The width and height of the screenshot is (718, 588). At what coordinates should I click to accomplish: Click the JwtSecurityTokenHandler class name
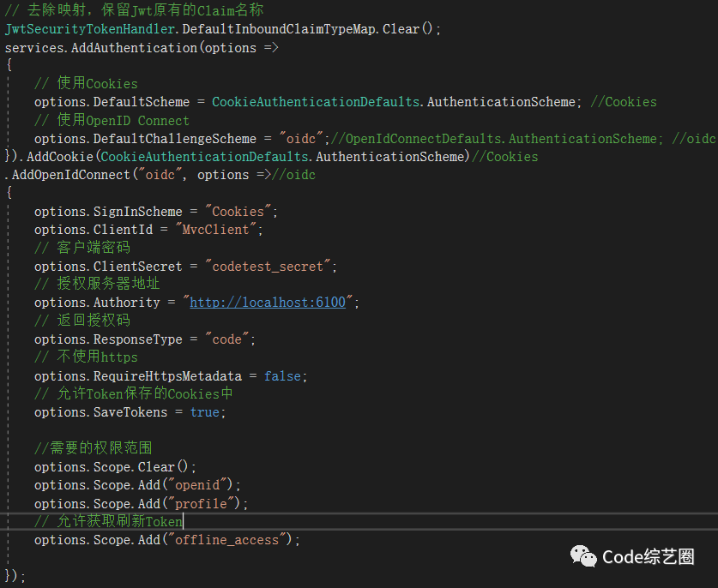pos(90,29)
